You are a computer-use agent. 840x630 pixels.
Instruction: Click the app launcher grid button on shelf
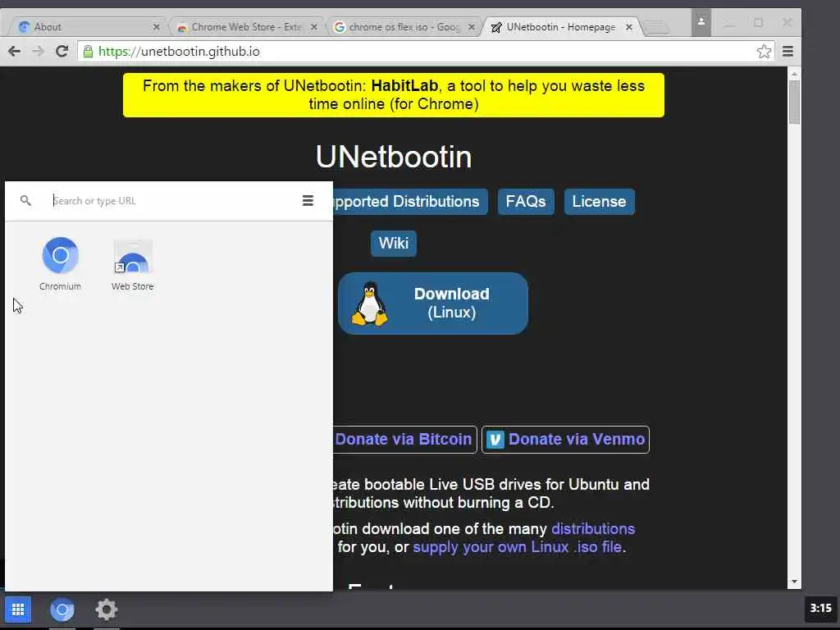pos(18,609)
